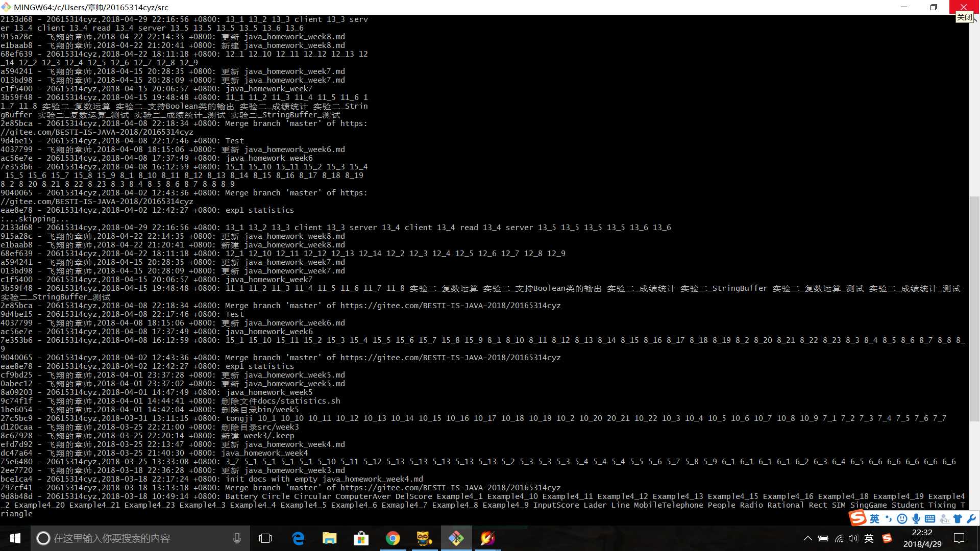Toggle the Sogou toolbar 英 language mode
Viewport: 980px width, 551px height.
(x=874, y=519)
